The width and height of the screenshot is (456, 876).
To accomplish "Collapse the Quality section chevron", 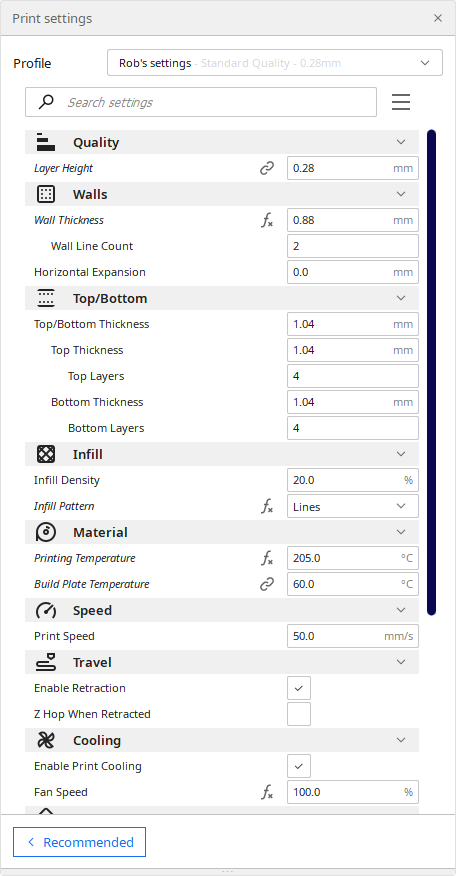I will (401, 142).
